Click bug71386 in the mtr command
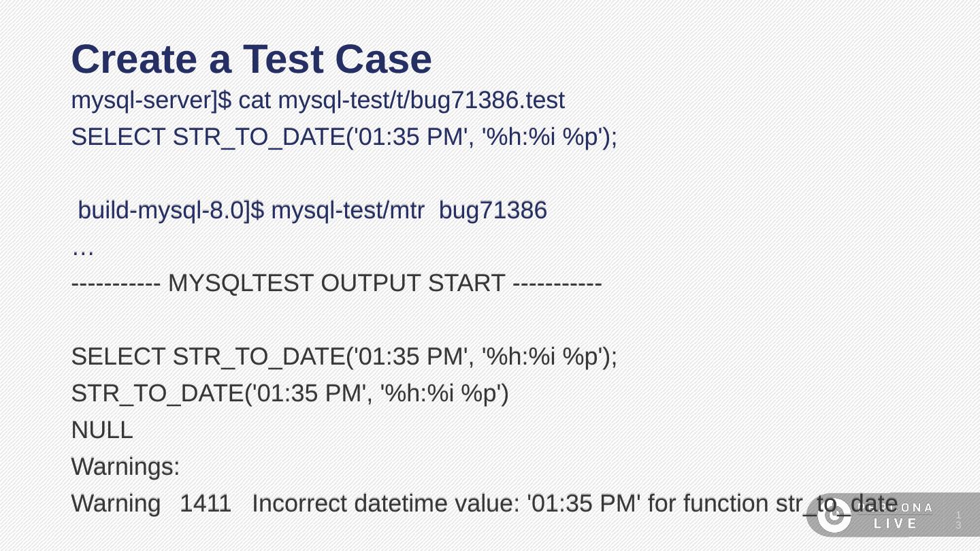Screen dimensions: 980x551 click(493, 211)
